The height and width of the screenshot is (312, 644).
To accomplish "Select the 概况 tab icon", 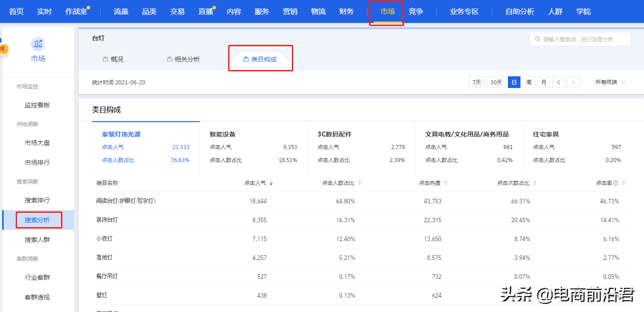I will [106, 58].
